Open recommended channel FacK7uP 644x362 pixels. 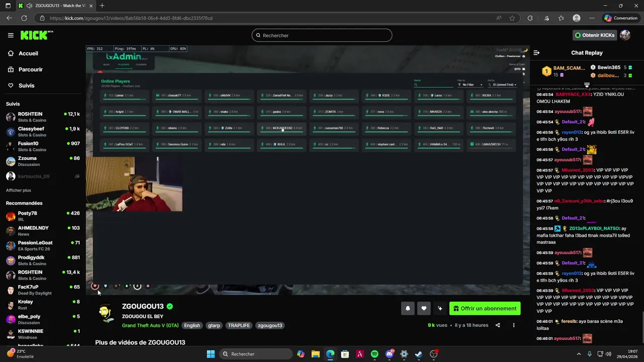(x=43, y=290)
